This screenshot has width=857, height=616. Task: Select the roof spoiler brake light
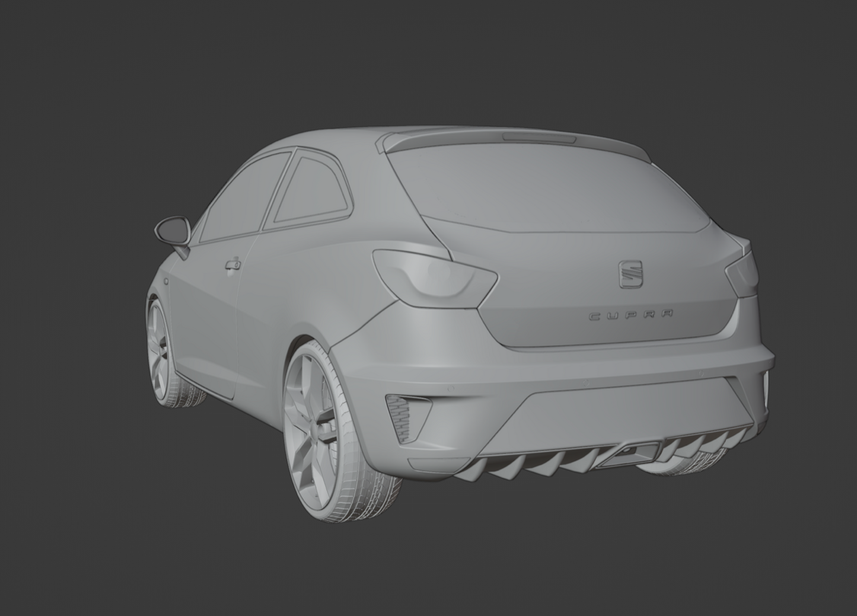point(539,138)
